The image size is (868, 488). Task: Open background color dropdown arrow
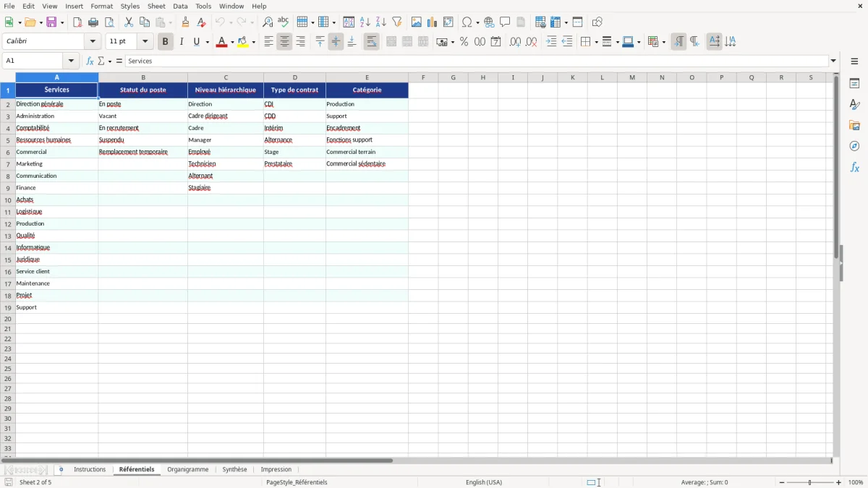[253, 42]
